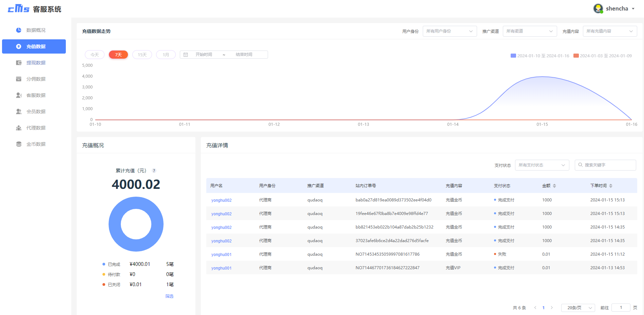Click the 数据概况 pie chart icon
The height and width of the screenshot is (315, 644).
click(19, 30)
